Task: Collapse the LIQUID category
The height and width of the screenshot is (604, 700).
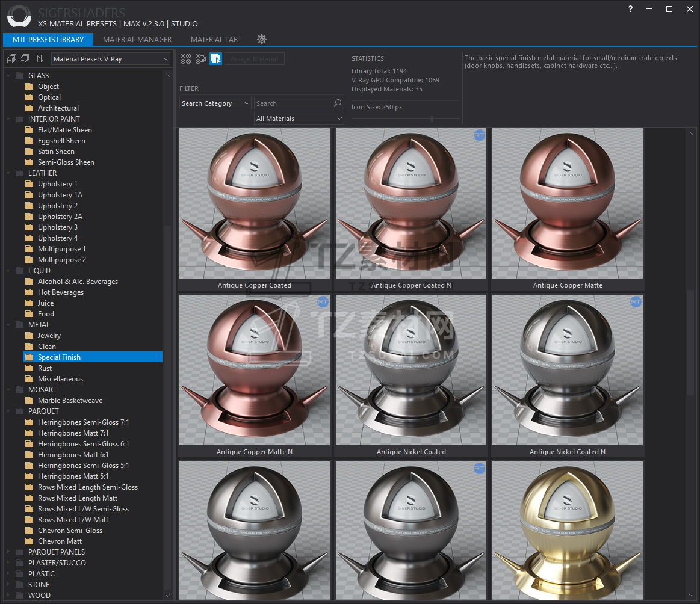Action: coord(8,271)
